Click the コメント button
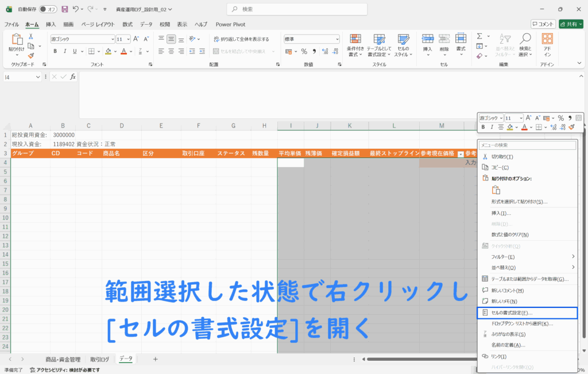Screen dimensions: 588x374 [x=543, y=24]
